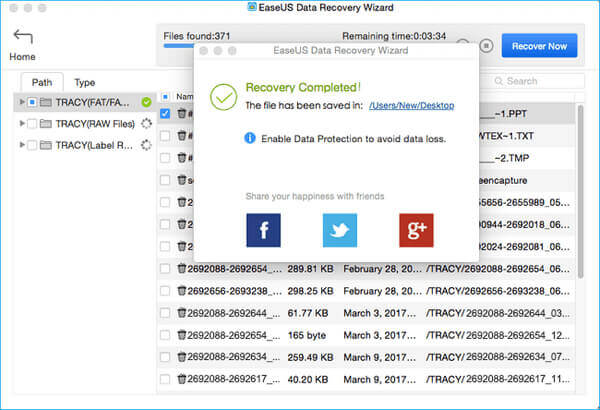Check the 40.20 KB file row checkbox

pos(165,379)
